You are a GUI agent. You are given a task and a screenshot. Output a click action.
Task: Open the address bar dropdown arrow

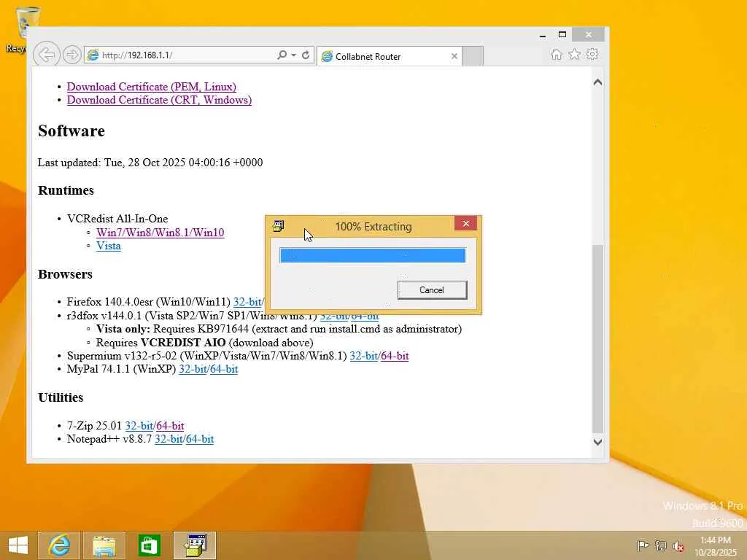[293, 55]
